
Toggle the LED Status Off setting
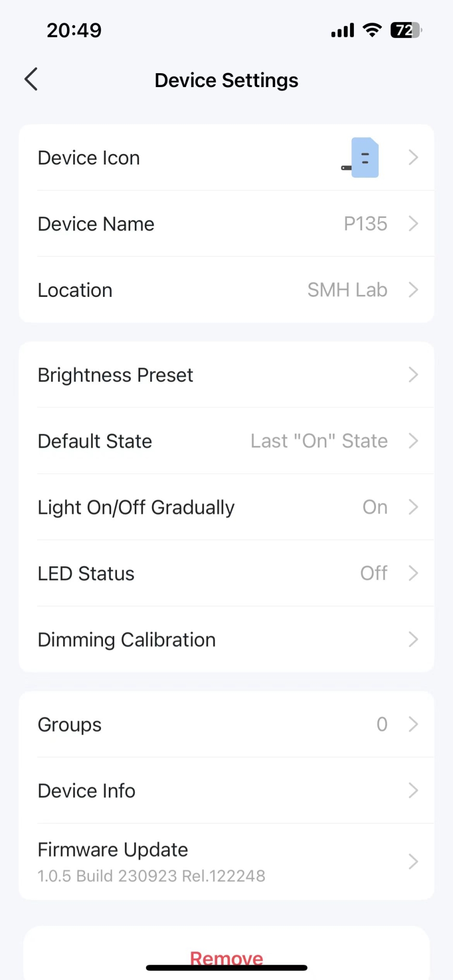coord(226,573)
